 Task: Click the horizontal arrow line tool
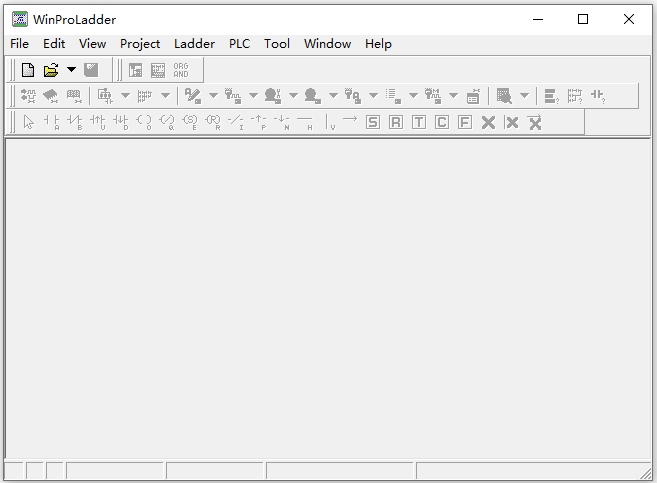pos(350,119)
